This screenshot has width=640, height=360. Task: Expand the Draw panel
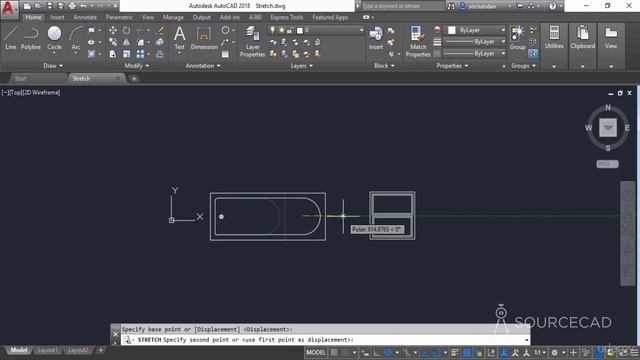53,66
